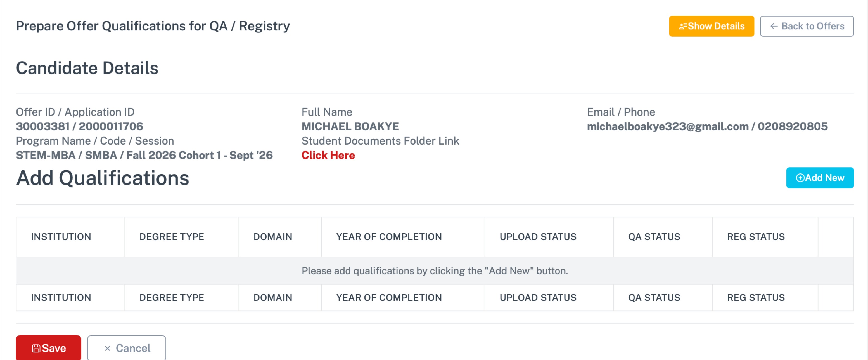The image size is (868, 360).
Task: Cancel the qualifications form
Action: coord(126,347)
